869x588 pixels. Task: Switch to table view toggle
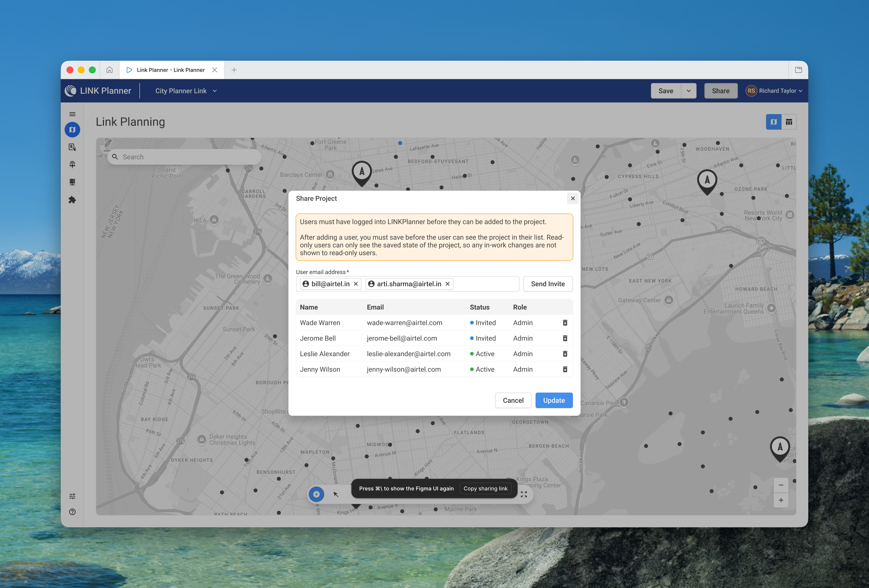pyautogui.click(x=789, y=122)
